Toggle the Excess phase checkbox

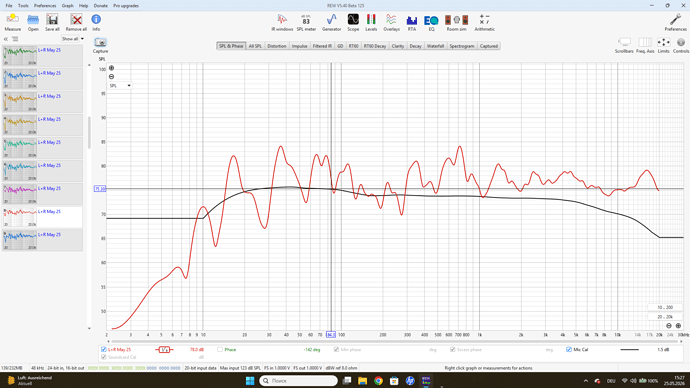[452, 349]
